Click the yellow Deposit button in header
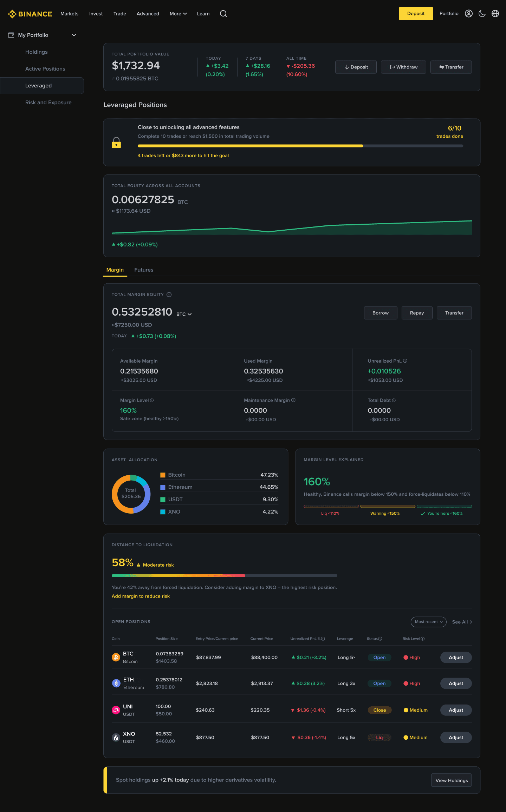506x812 pixels. tap(416, 14)
